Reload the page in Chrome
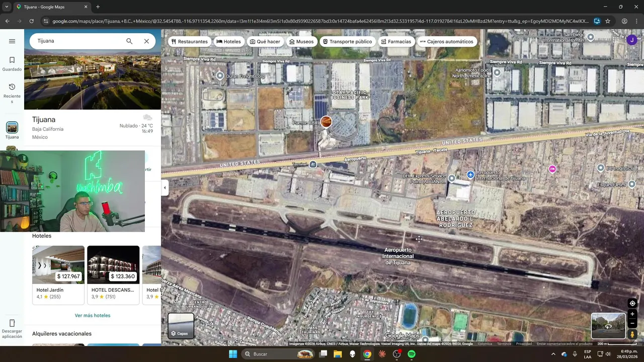This screenshot has height=362, width=644. (x=31, y=21)
